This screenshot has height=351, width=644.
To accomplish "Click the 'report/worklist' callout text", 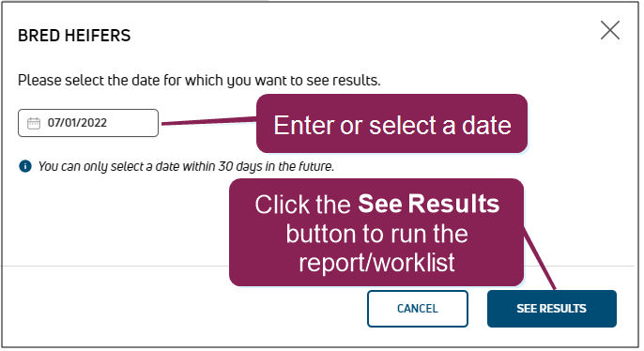I will click(376, 263).
